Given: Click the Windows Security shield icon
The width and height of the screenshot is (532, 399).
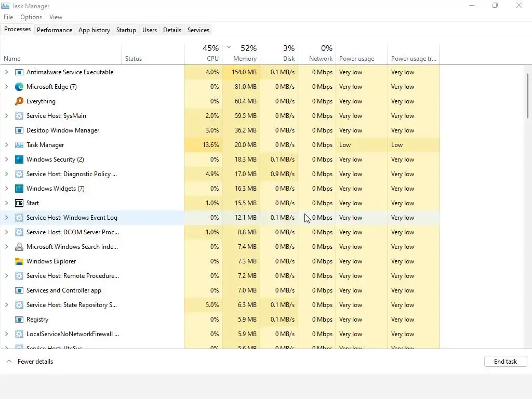Looking at the screenshot, I should [x=19, y=159].
